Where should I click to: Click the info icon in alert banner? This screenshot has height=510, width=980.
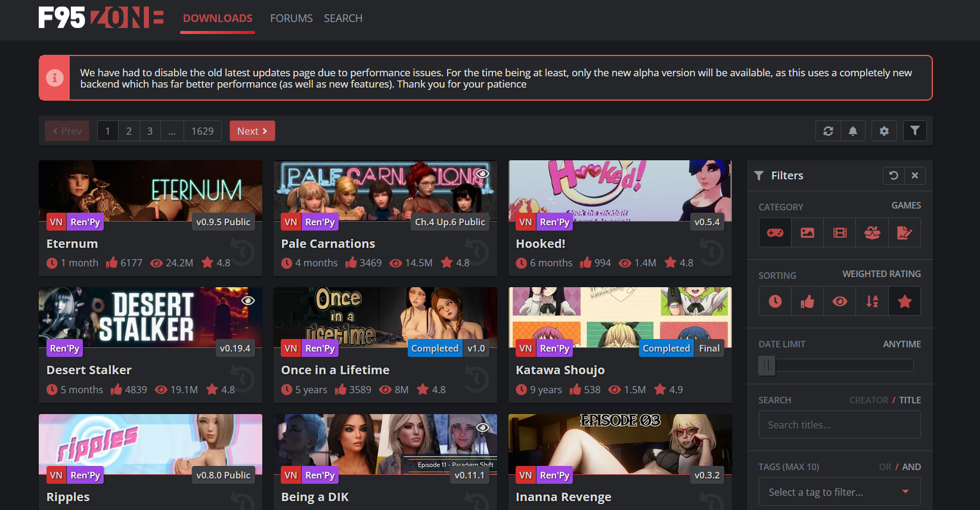pyautogui.click(x=55, y=78)
